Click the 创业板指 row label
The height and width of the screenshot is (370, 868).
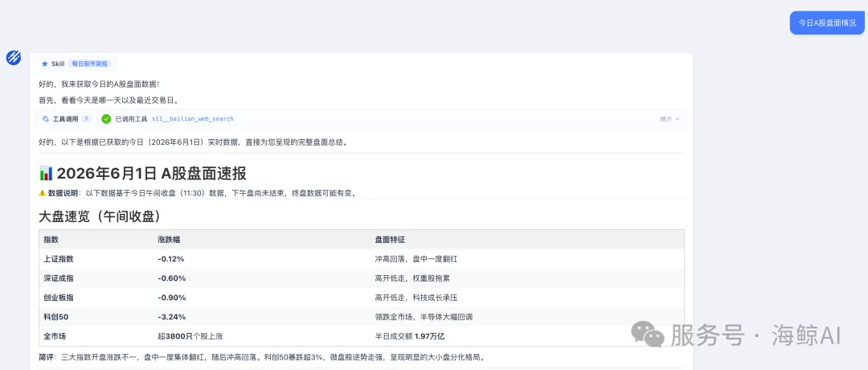[59, 298]
